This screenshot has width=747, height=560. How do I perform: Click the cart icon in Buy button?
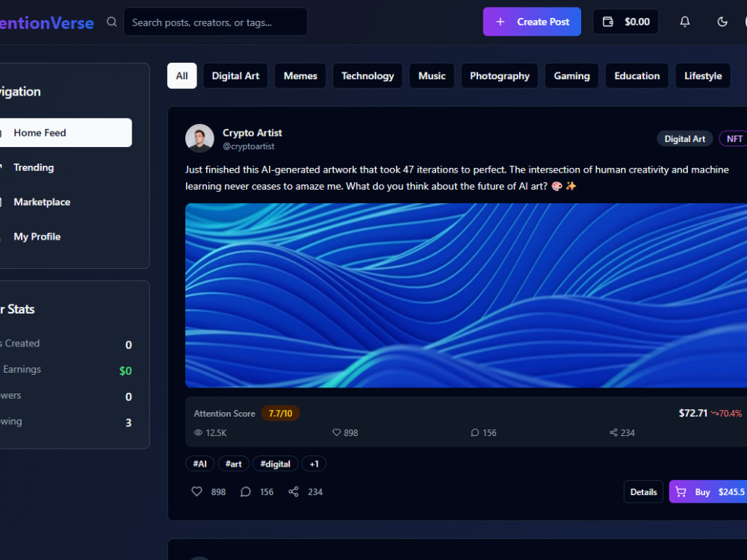681,492
